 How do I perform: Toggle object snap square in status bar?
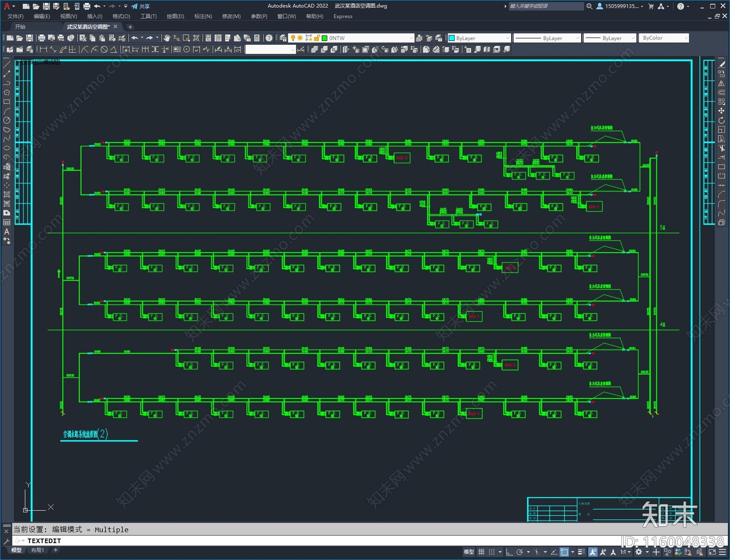(x=564, y=552)
